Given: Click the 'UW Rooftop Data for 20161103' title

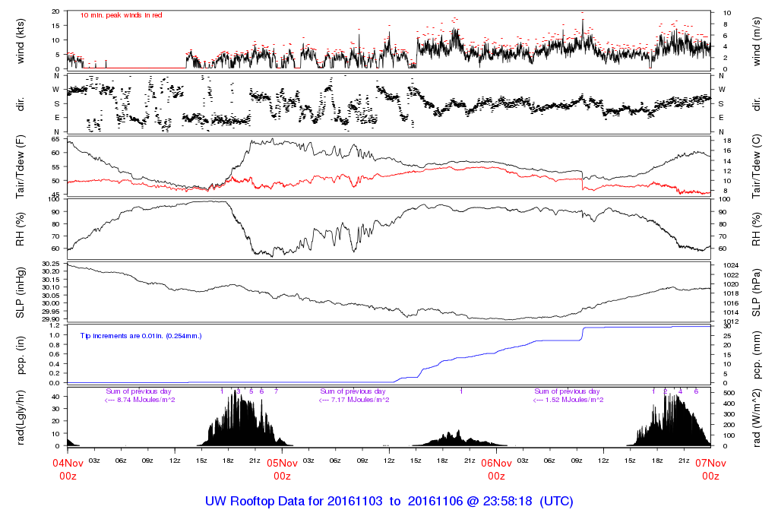Looking at the screenshot, I should (294, 502).
